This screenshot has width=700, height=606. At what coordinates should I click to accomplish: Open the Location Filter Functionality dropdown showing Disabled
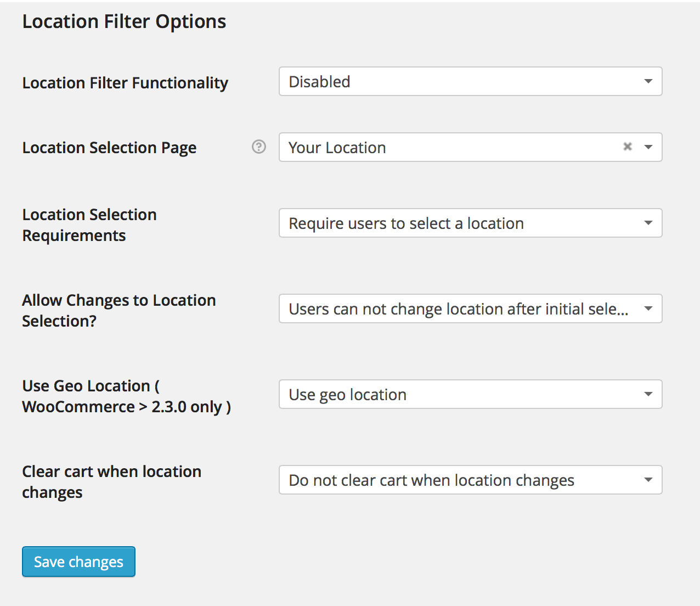[x=470, y=81]
